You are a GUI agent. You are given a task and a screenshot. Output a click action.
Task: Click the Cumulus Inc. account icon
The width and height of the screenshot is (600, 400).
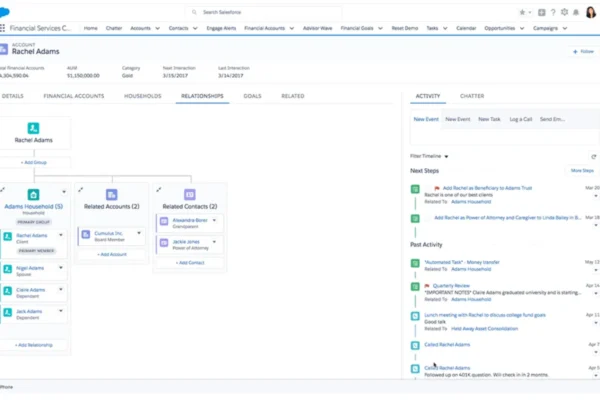[86, 234]
